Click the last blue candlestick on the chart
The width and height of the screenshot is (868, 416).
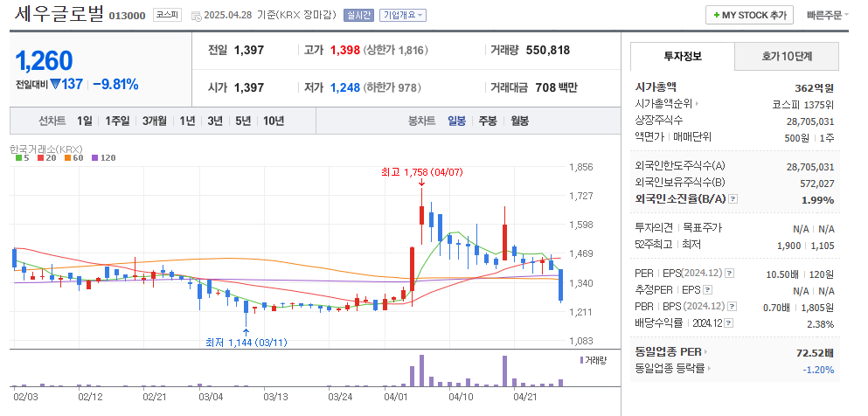[x=561, y=286]
